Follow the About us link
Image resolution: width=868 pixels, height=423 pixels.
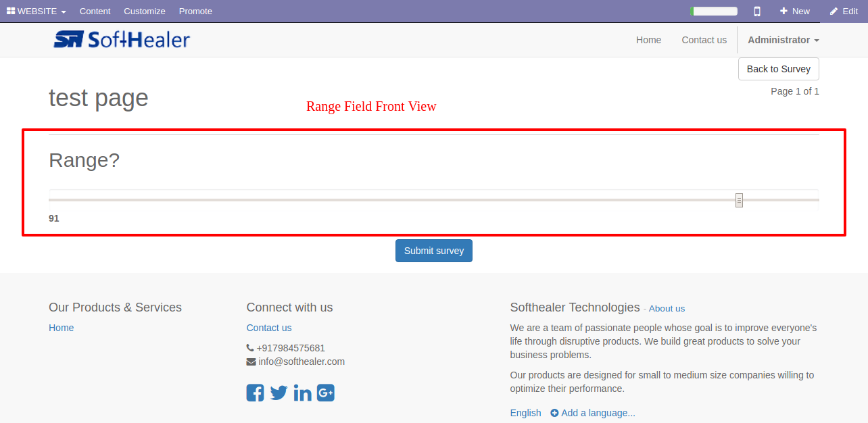[x=667, y=309]
